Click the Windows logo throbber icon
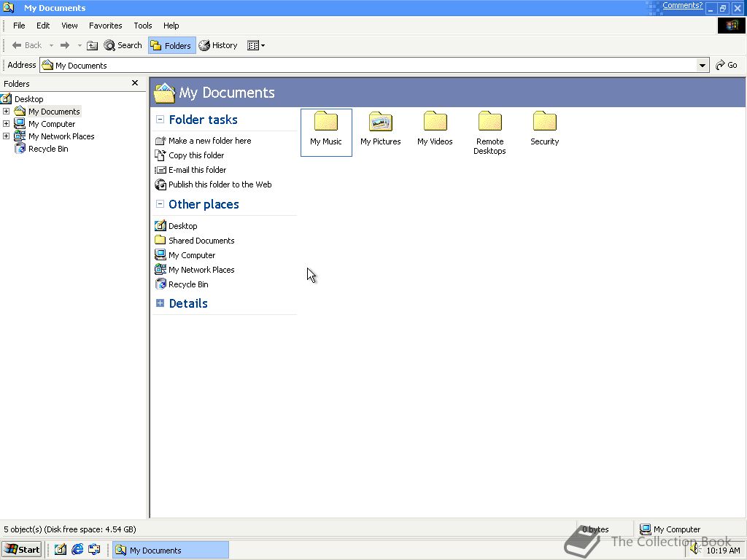 click(x=731, y=26)
